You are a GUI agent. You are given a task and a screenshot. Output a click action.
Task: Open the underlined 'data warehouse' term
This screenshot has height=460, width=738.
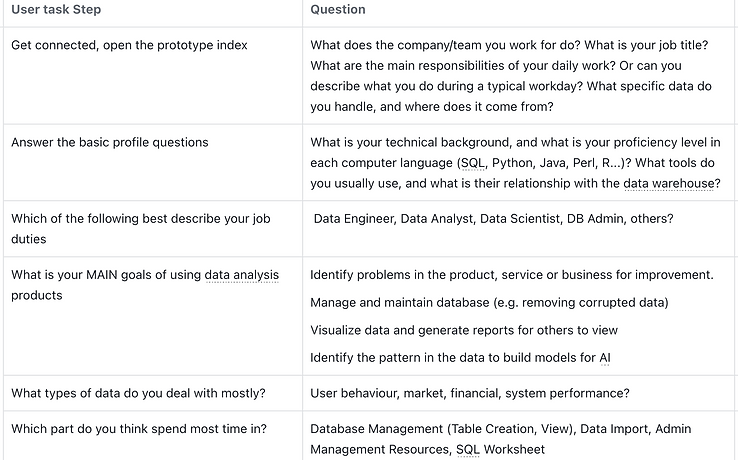668,184
